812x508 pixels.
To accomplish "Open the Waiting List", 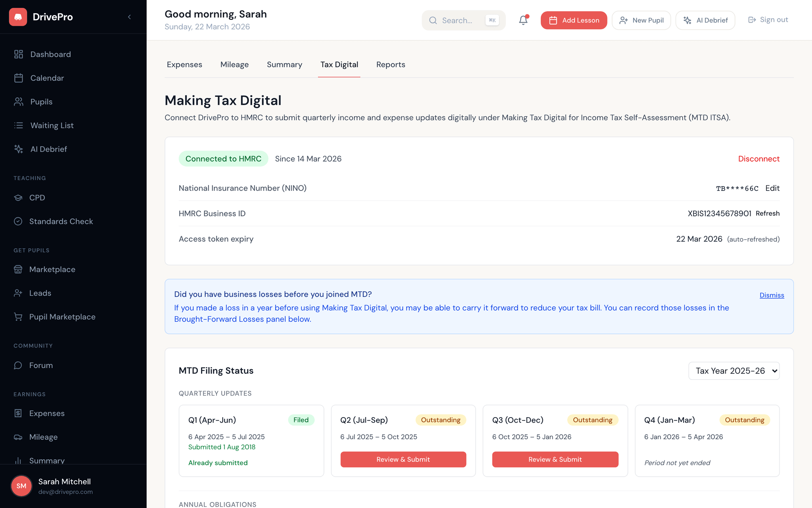I will coord(52,125).
